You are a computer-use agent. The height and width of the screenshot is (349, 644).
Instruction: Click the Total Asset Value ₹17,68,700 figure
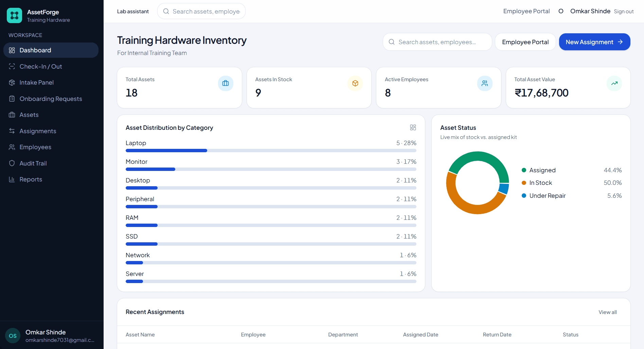coord(541,93)
